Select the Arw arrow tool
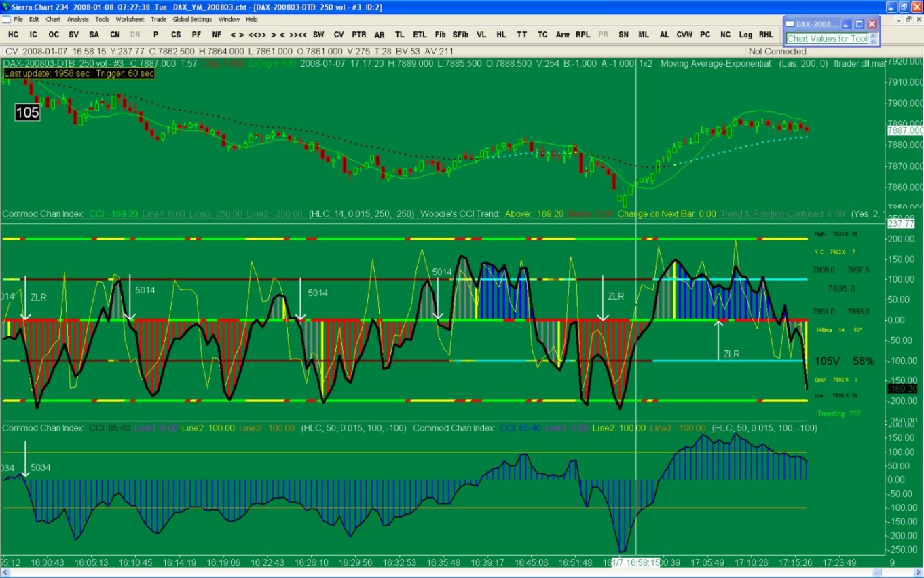 pyautogui.click(x=563, y=35)
